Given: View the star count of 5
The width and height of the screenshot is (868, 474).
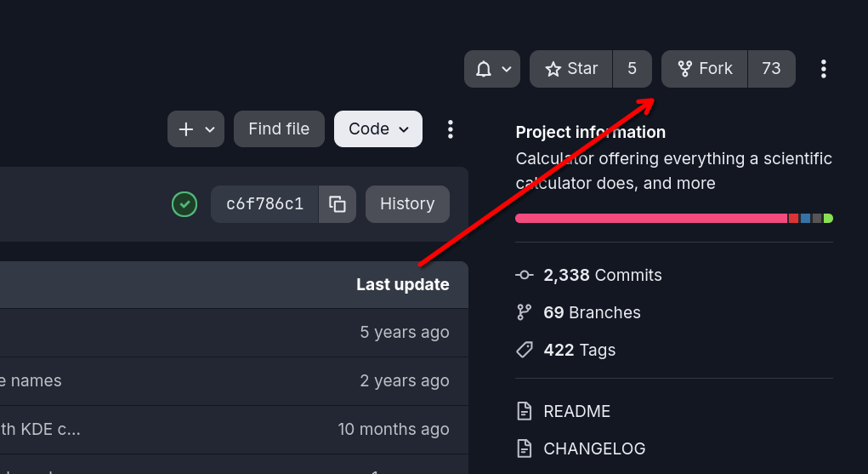Looking at the screenshot, I should tap(633, 69).
